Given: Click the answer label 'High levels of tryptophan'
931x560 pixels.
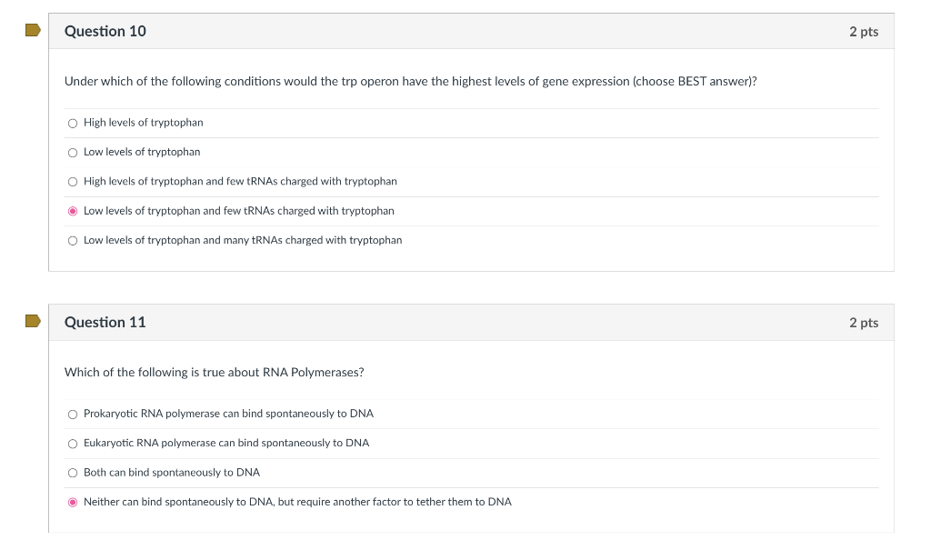Looking at the screenshot, I should (x=143, y=123).
